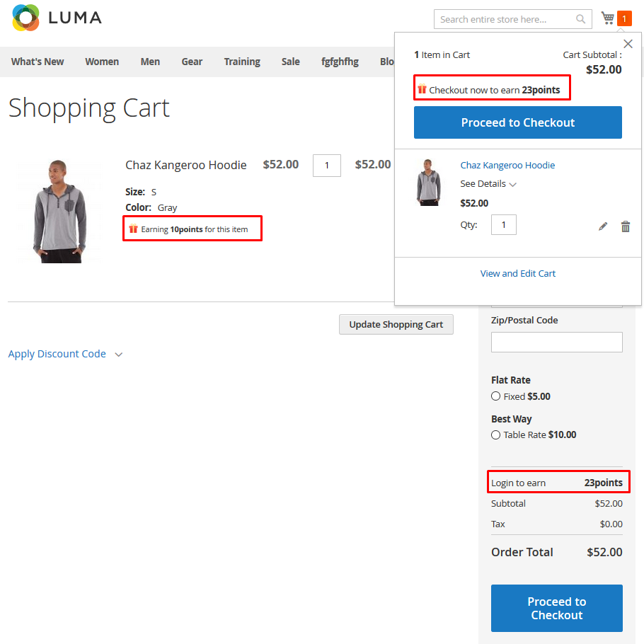Go to the Sale menu item
This screenshot has width=644, height=644.
click(x=290, y=62)
